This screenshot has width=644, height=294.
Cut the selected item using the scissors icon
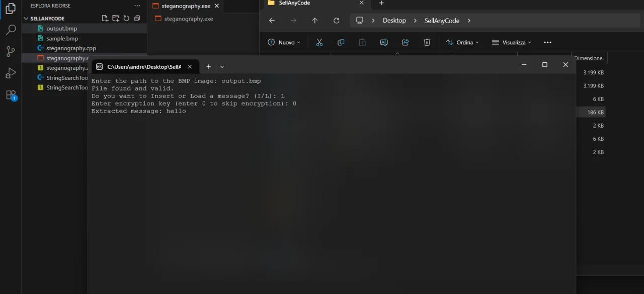(319, 42)
